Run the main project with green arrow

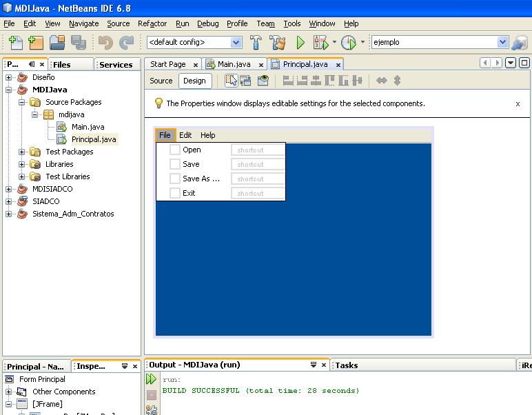coord(300,43)
